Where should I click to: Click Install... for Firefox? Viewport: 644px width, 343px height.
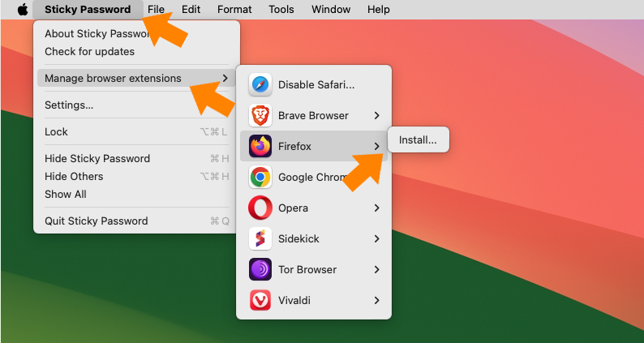(x=418, y=140)
